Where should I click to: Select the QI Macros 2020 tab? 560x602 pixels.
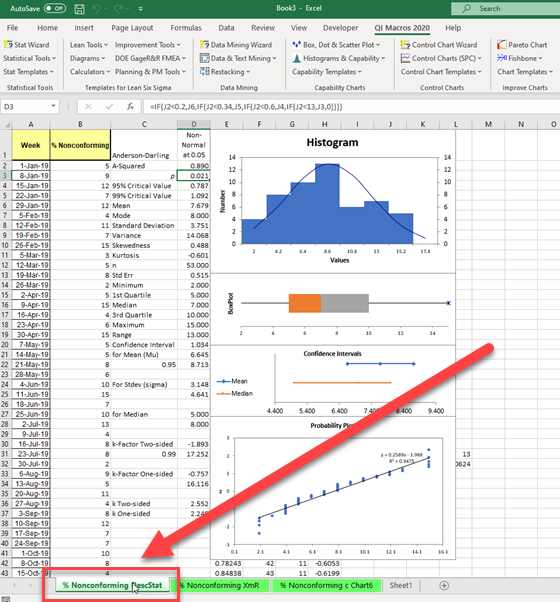(x=402, y=28)
